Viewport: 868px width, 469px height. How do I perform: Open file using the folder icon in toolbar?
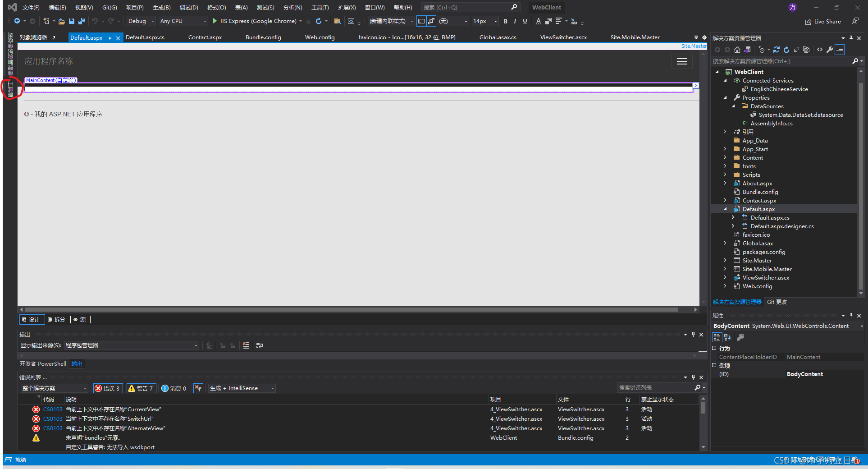pyautogui.click(x=61, y=21)
